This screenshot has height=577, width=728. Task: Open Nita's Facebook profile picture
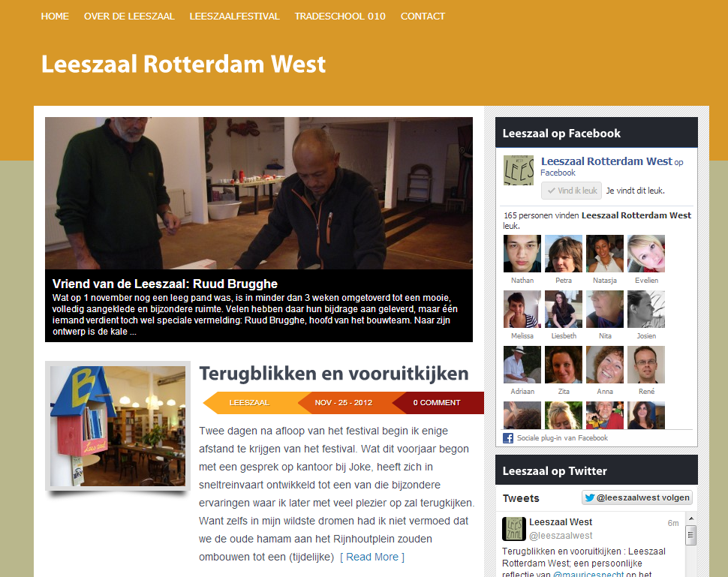click(605, 309)
